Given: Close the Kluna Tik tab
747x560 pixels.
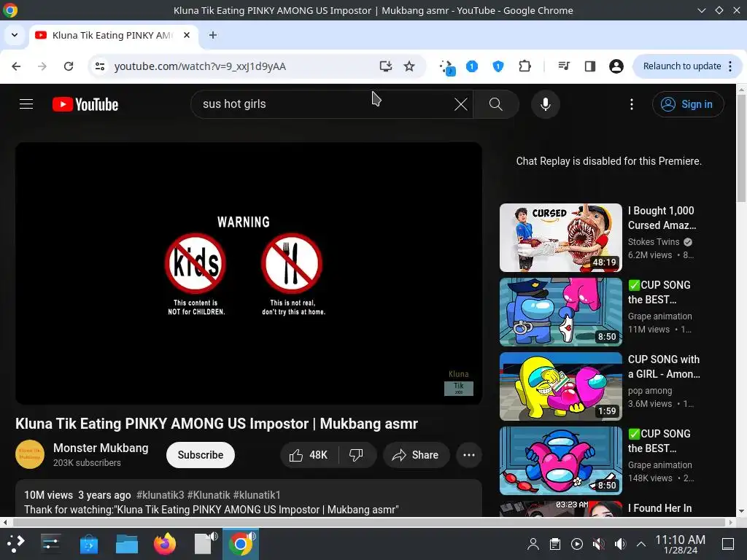Looking at the screenshot, I should point(187,35).
